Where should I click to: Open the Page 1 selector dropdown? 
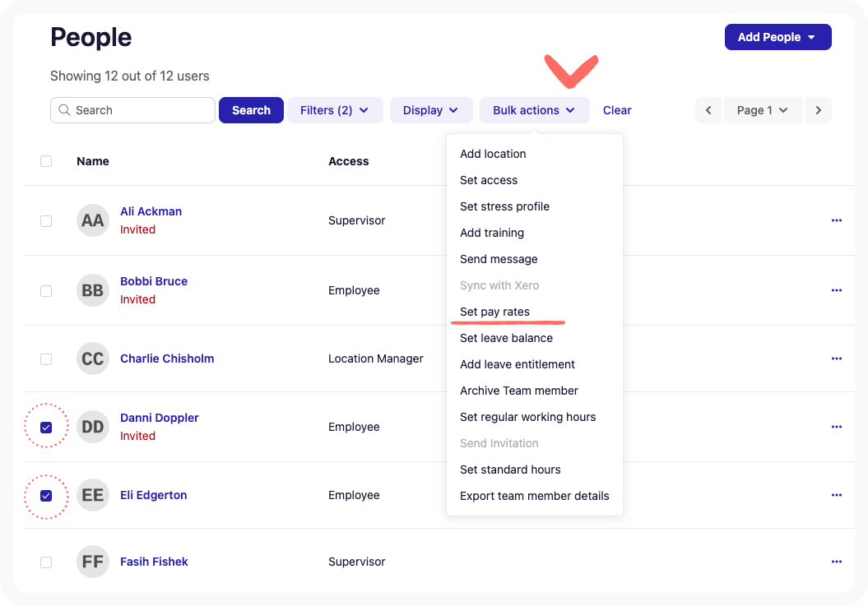[x=762, y=110]
